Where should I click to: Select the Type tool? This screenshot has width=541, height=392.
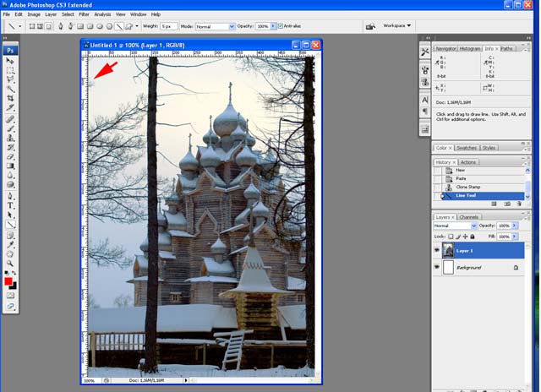11,204
